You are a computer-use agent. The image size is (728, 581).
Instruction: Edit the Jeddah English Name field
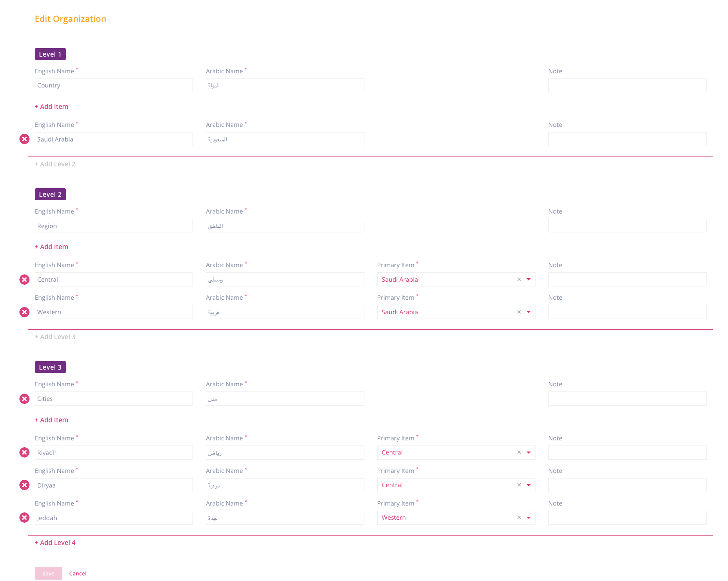click(x=114, y=518)
